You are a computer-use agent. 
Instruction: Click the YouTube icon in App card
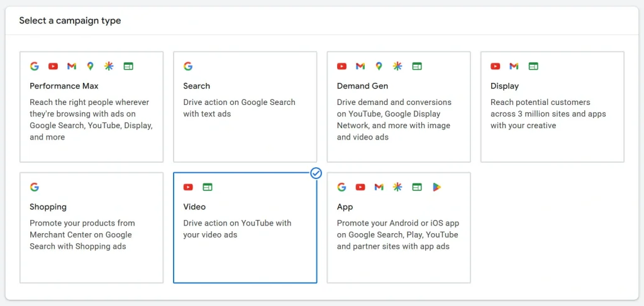360,187
